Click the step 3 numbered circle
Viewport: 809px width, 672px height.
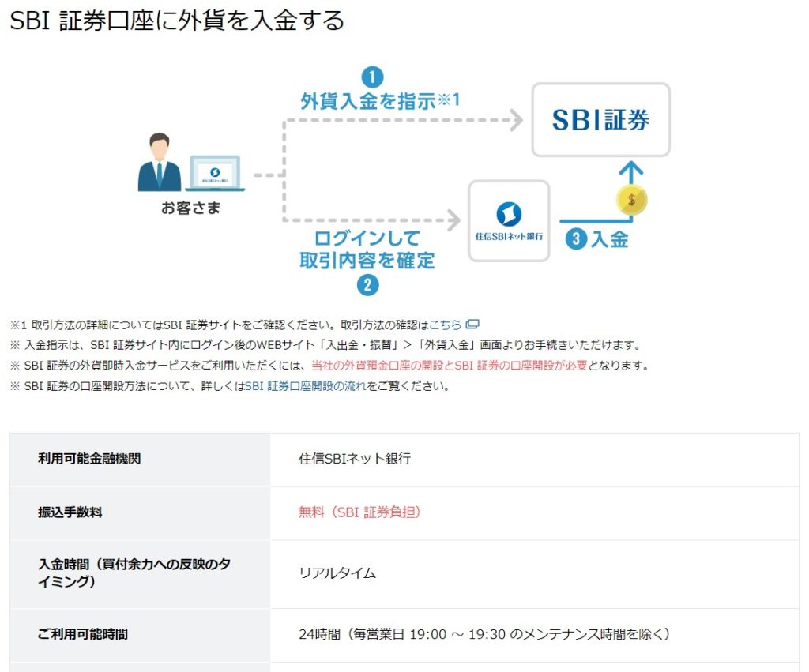pyautogui.click(x=577, y=240)
